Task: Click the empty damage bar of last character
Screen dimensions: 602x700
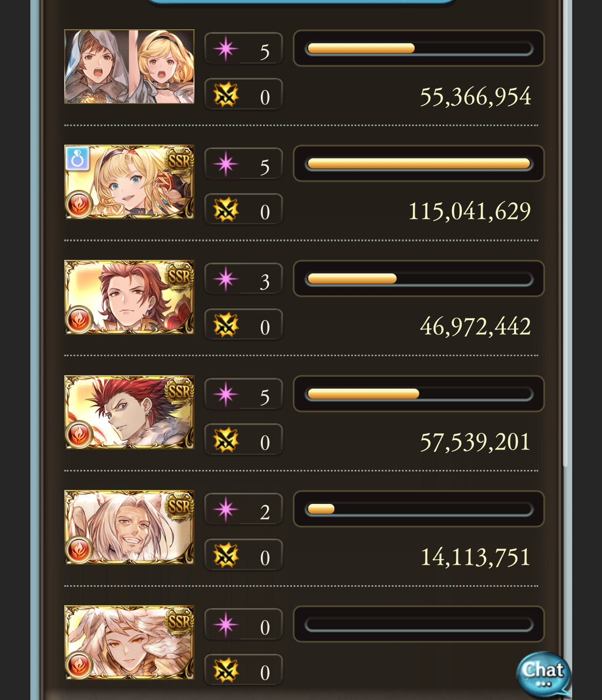Action: [x=419, y=624]
